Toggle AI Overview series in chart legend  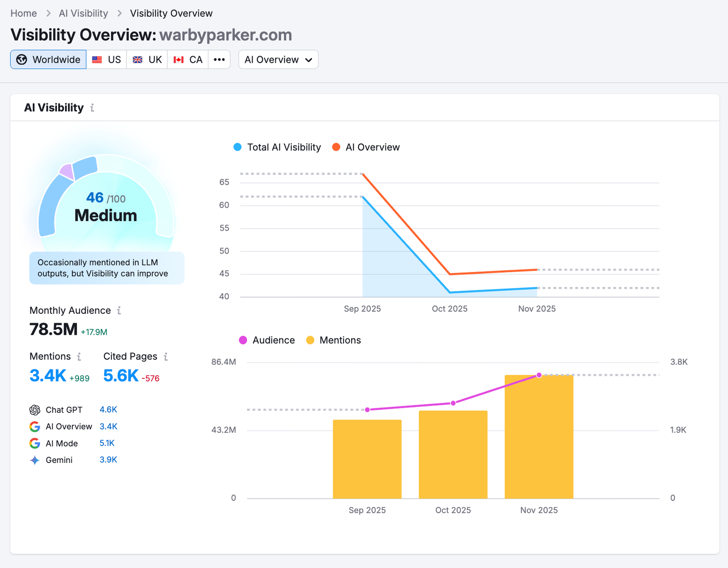366,147
